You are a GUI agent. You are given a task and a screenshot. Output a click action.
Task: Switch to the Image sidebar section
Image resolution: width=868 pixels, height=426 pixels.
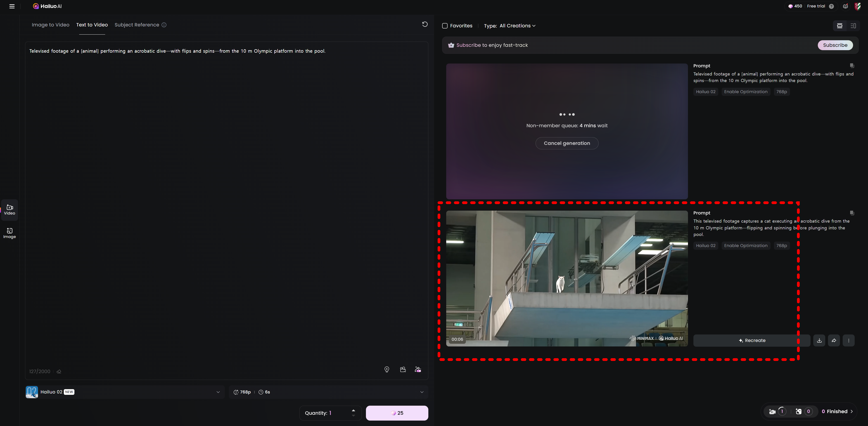(9, 233)
